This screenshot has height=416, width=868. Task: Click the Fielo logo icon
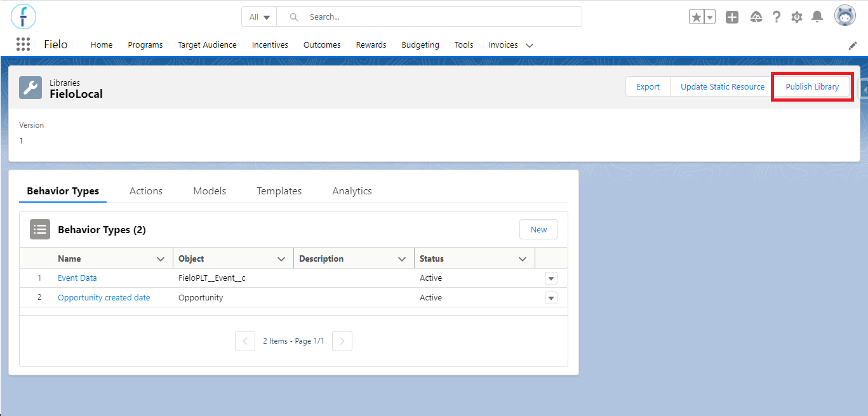(x=23, y=17)
